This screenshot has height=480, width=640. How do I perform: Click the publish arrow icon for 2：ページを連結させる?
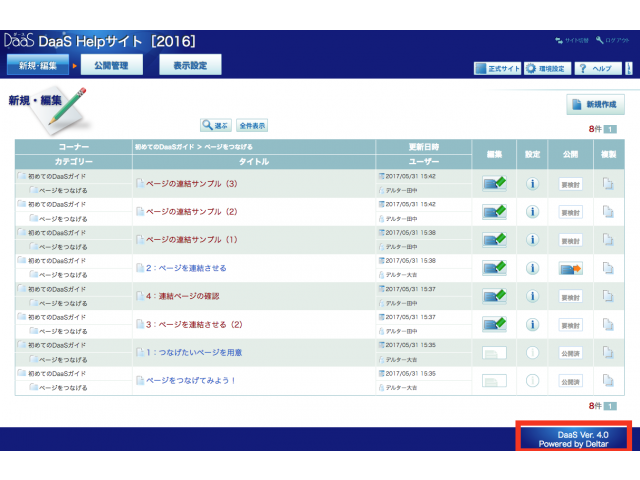(x=570, y=269)
